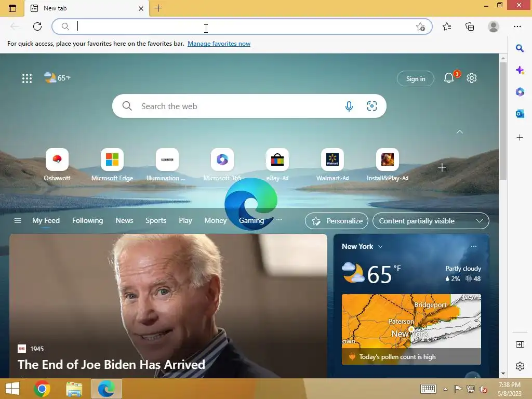
Task: Switch to the Gaming tab
Action: [251, 220]
